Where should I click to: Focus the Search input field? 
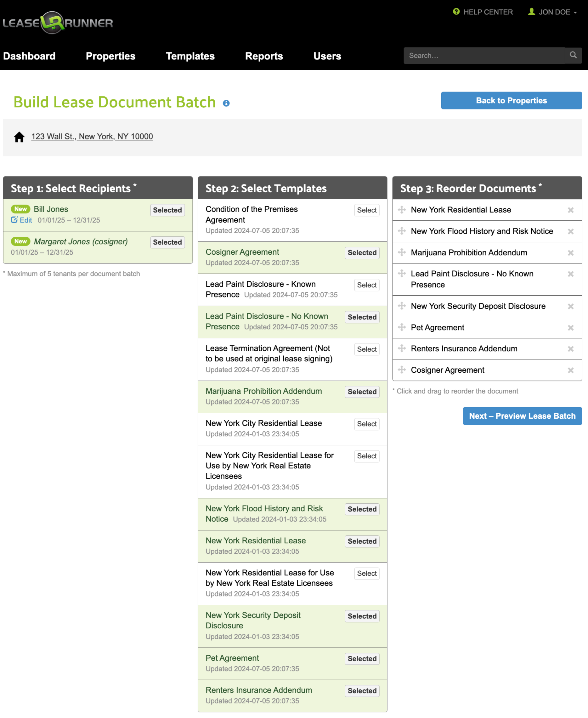[x=484, y=55]
